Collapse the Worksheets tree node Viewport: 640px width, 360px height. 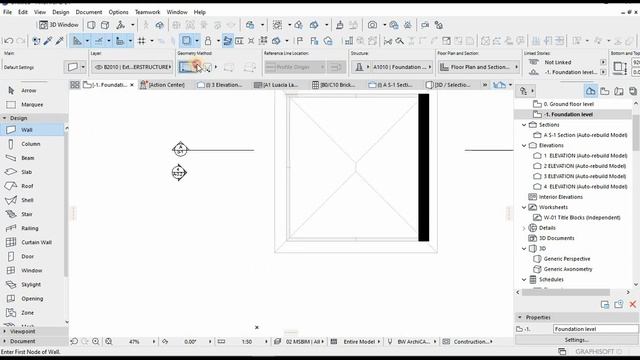[x=524, y=207]
